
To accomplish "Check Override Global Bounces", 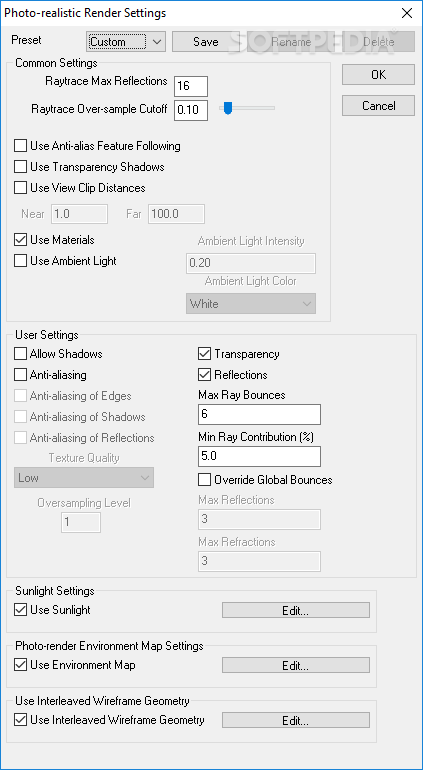I will click(204, 479).
